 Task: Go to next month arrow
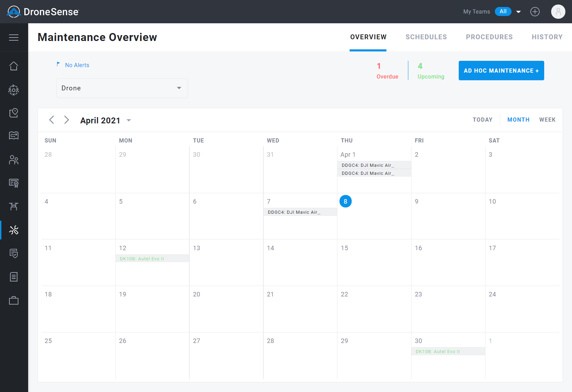point(66,120)
